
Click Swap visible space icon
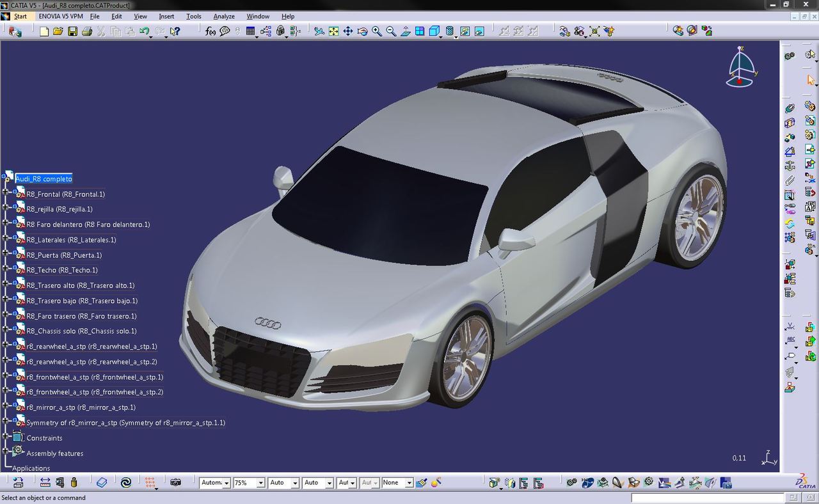pyautogui.click(x=479, y=31)
